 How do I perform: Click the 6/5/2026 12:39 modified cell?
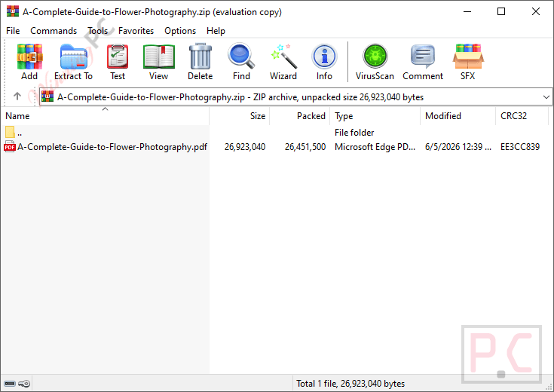(x=458, y=147)
